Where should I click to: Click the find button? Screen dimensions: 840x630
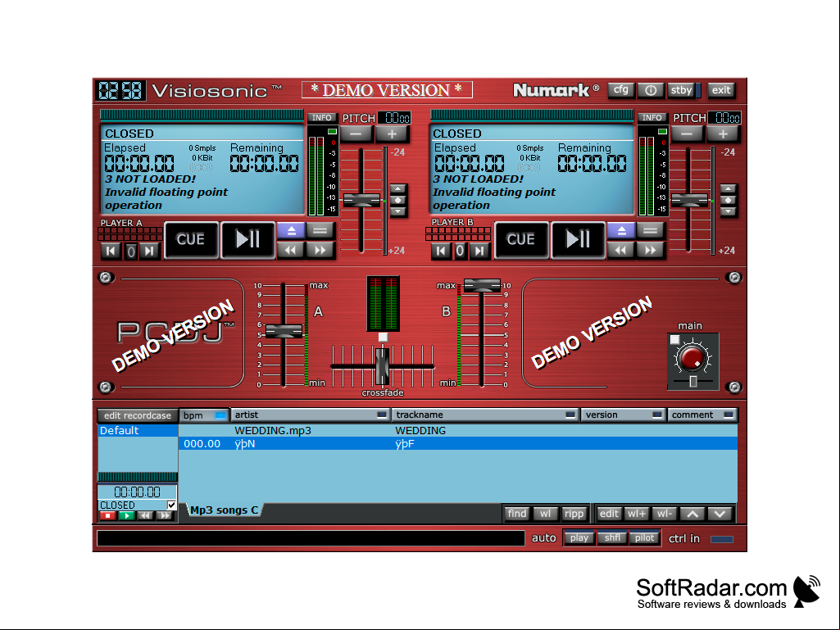pyautogui.click(x=517, y=514)
